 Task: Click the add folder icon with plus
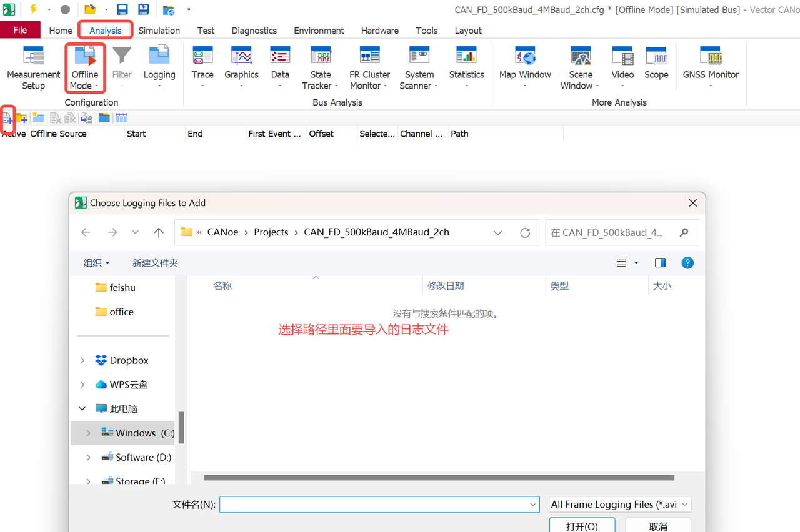pos(22,118)
